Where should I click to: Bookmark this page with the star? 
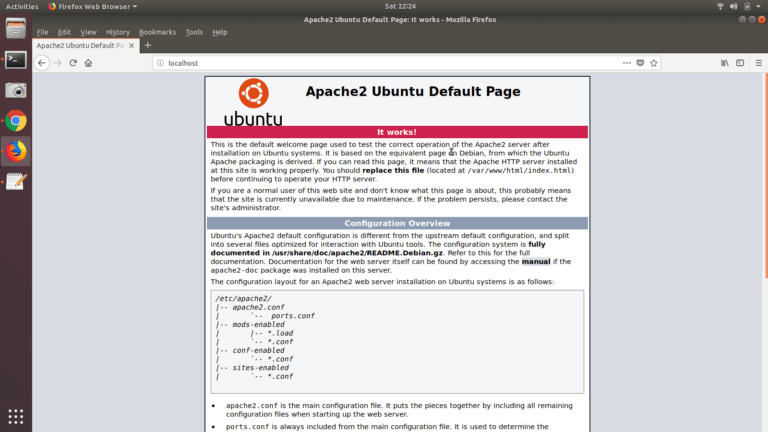(x=653, y=63)
